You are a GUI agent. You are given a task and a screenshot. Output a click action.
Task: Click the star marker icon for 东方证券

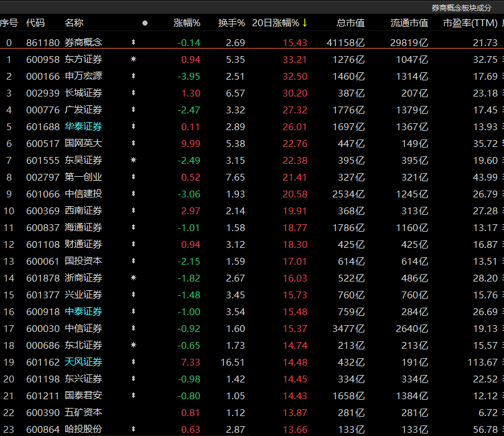tap(133, 59)
